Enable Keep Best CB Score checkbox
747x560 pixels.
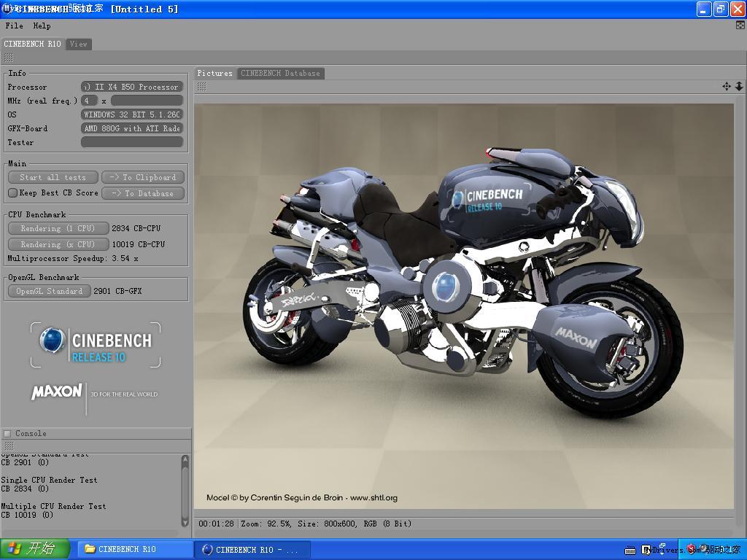12,193
